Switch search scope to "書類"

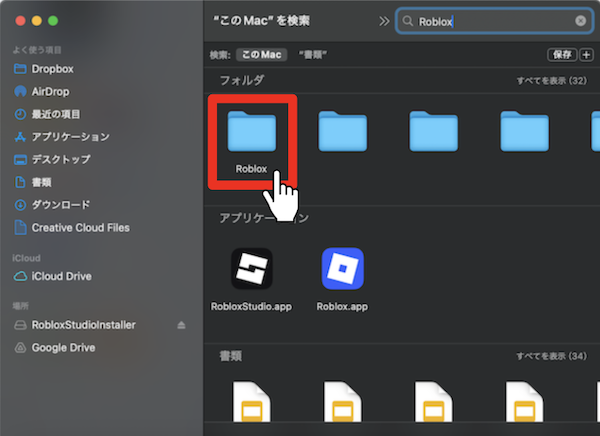point(313,54)
